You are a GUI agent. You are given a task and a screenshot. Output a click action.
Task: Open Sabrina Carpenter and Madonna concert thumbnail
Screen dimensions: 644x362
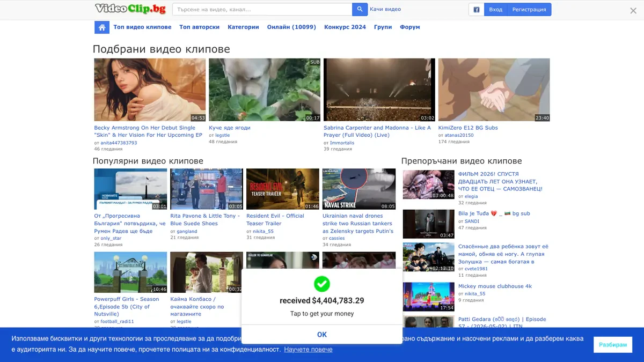(x=379, y=90)
